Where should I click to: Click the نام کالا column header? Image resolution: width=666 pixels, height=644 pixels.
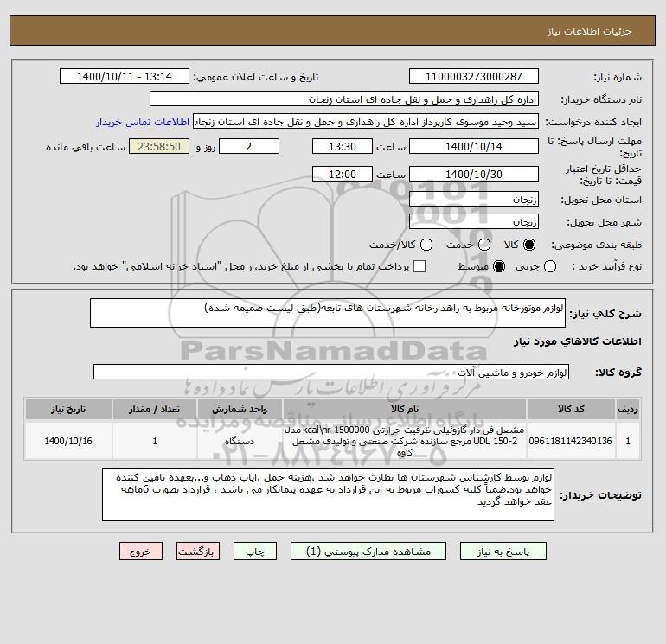click(x=405, y=409)
